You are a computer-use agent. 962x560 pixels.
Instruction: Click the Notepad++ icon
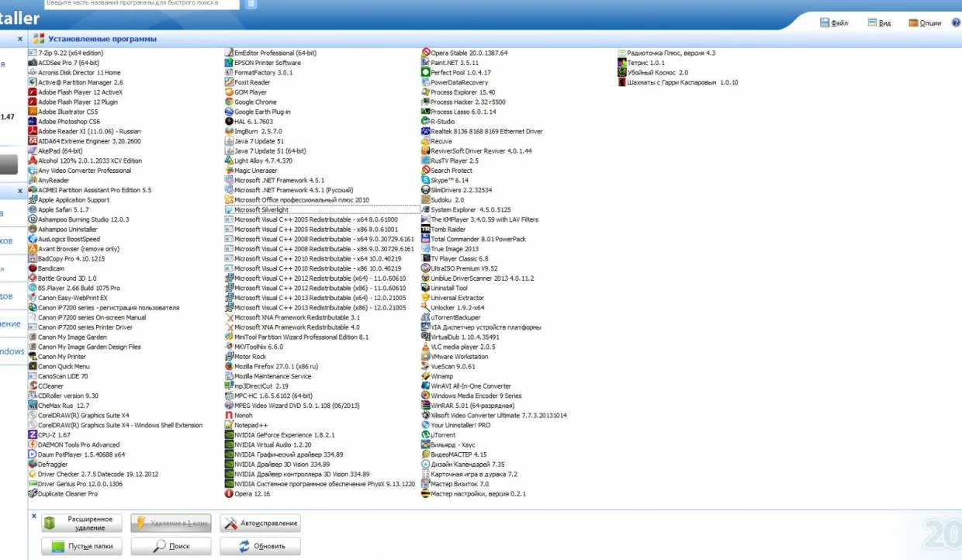pos(229,425)
